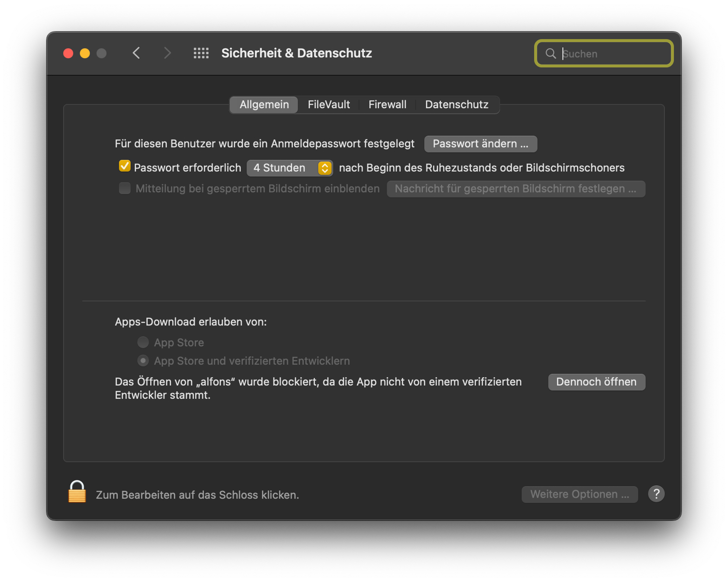
Task: Switch to the FileVault tab
Action: point(328,104)
